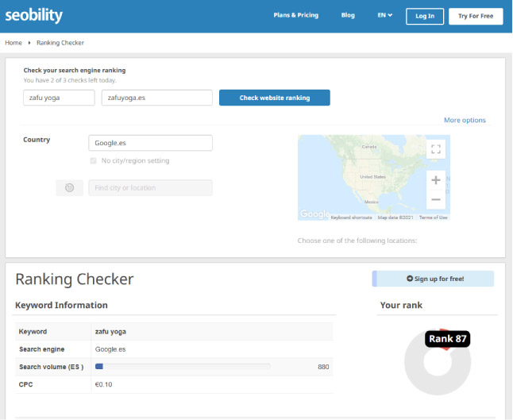This screenshot has height=420, width=513.
Task: Click 'Check your search engine ranking' heading
Action: [75, 71]
